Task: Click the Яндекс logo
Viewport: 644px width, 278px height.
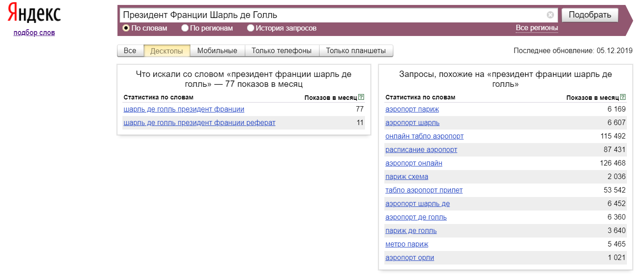Action: click(x=34, y=13)
